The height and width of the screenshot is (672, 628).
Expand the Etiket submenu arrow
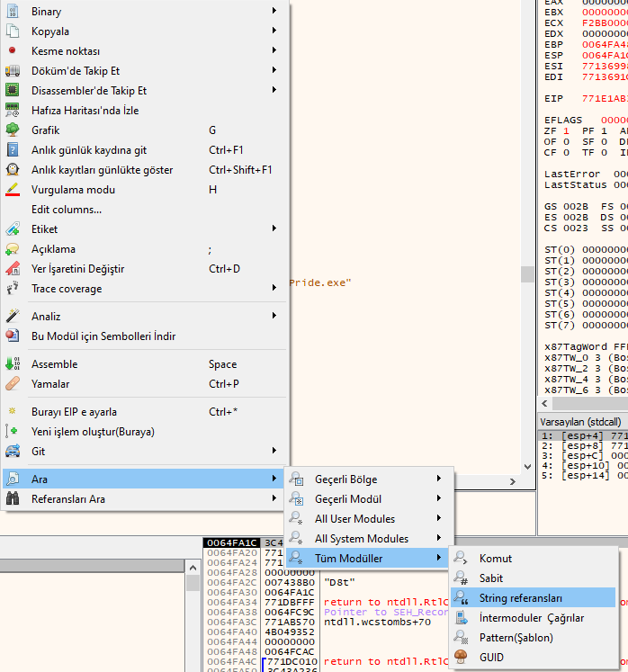(x=274, y=228)
